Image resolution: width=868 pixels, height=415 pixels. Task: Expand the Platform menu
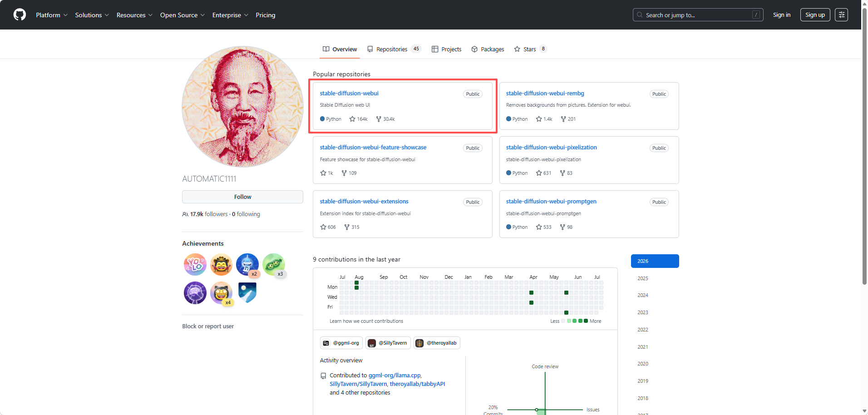click(52, 15)
